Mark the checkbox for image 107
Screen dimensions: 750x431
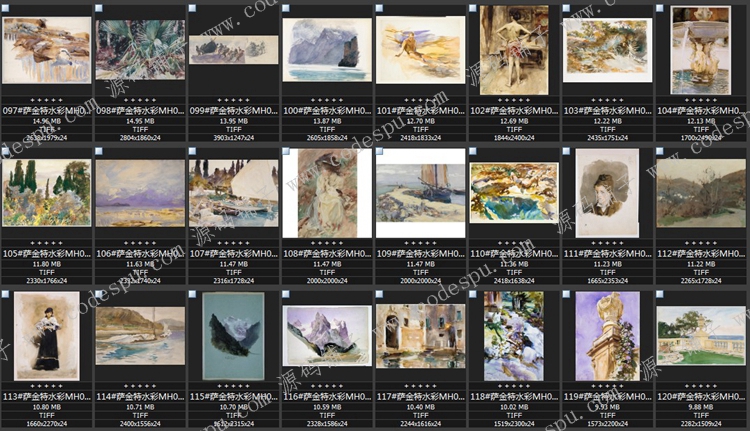click(x=192, y=151)
